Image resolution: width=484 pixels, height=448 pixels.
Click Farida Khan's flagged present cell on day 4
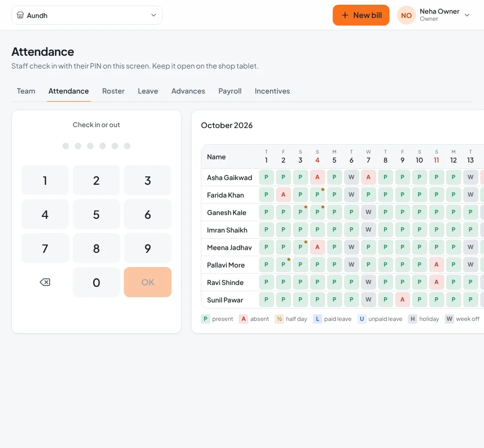[x=317, y=195]
